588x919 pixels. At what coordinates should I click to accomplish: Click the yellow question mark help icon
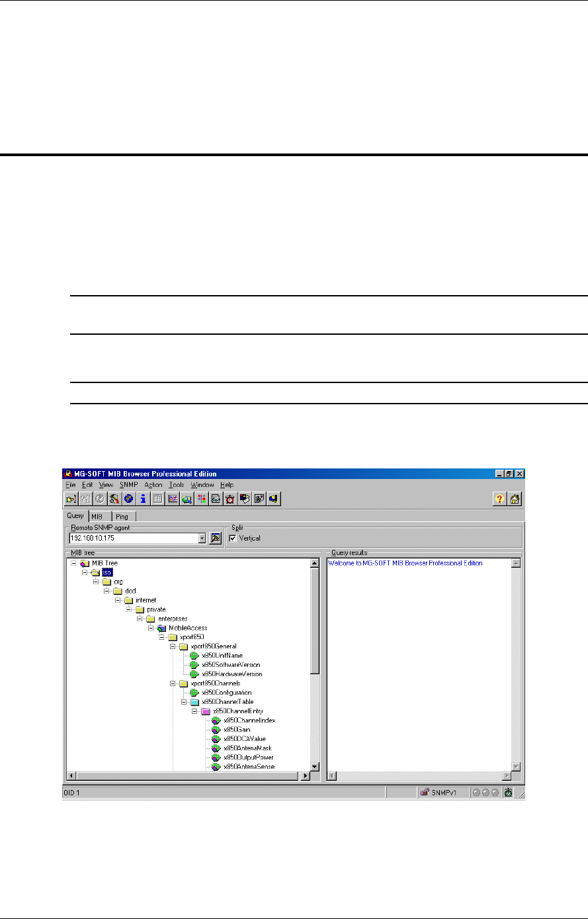(501, 500)
